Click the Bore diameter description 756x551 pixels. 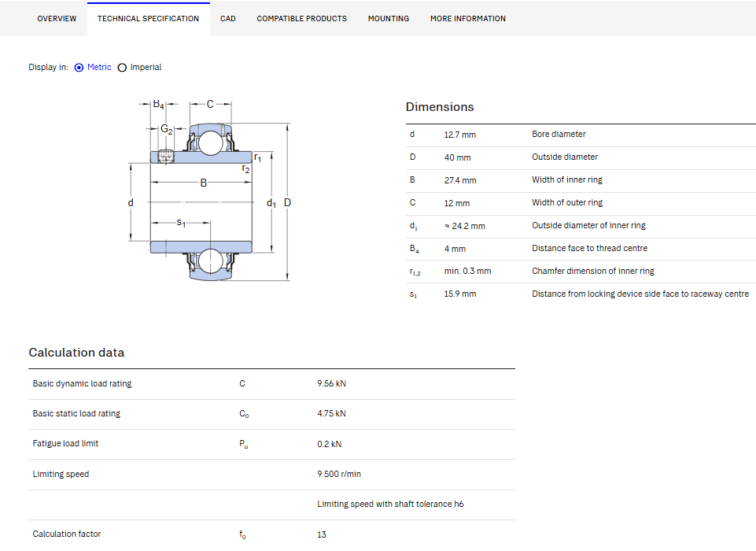[559, 134]
